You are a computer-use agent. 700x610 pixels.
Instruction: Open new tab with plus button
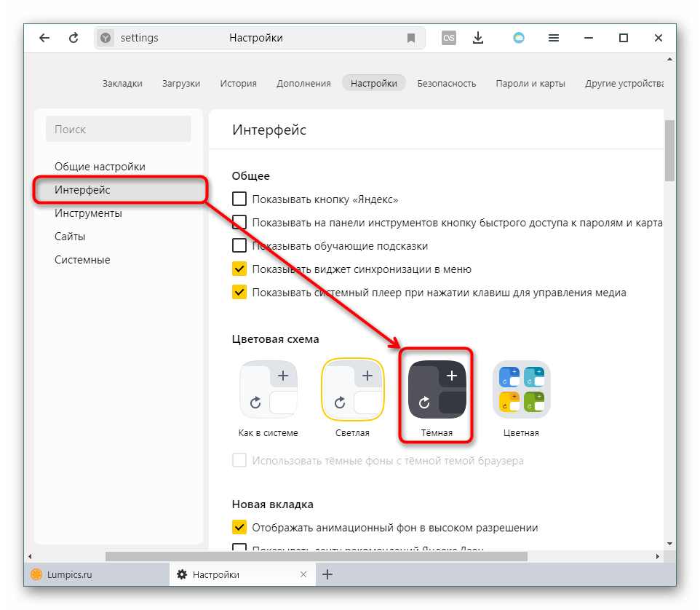pyautogui.click(x=327, y=574)
